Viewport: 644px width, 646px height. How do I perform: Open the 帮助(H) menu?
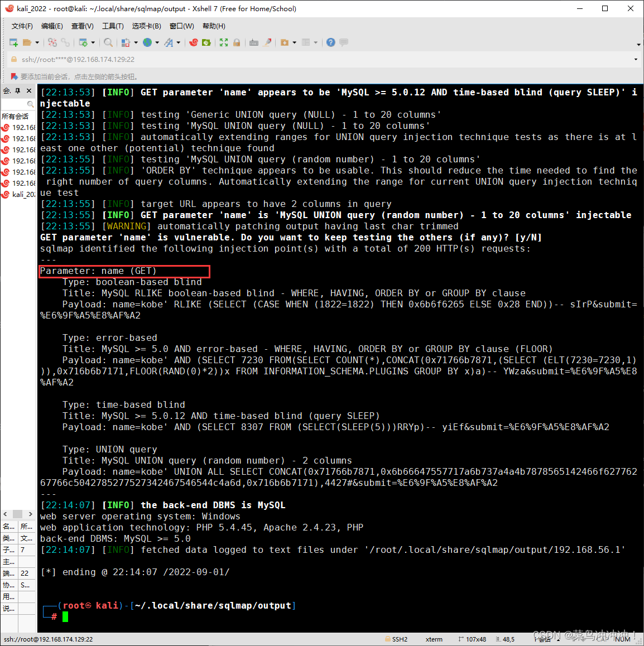pos(214,26)
